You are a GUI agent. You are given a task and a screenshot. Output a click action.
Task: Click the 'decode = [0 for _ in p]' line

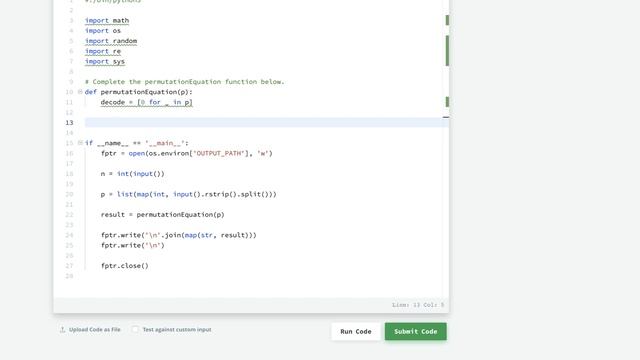[147, 102]
